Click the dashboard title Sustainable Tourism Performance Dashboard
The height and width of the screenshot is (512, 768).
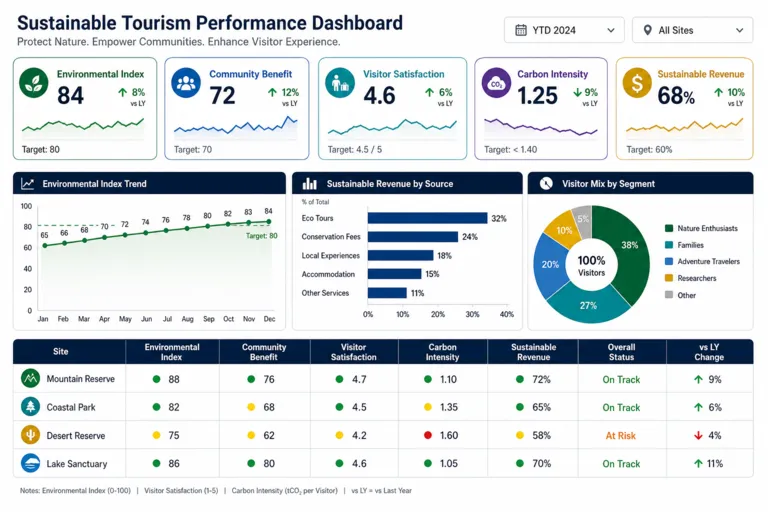click(x=210, y=23)
